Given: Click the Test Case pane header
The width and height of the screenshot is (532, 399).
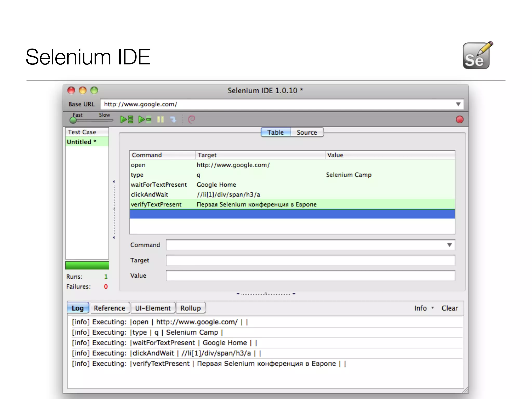Looking at the screenshot, I should [87, 132].
